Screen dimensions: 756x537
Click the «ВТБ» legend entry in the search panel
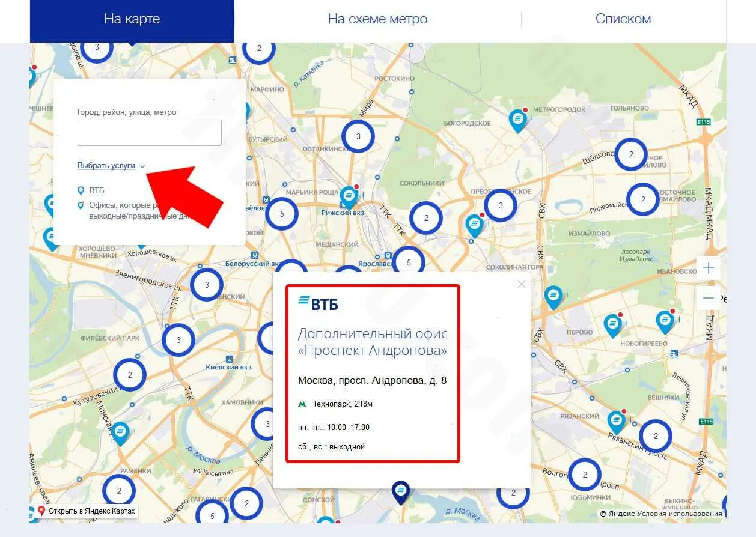pos(91,190)
